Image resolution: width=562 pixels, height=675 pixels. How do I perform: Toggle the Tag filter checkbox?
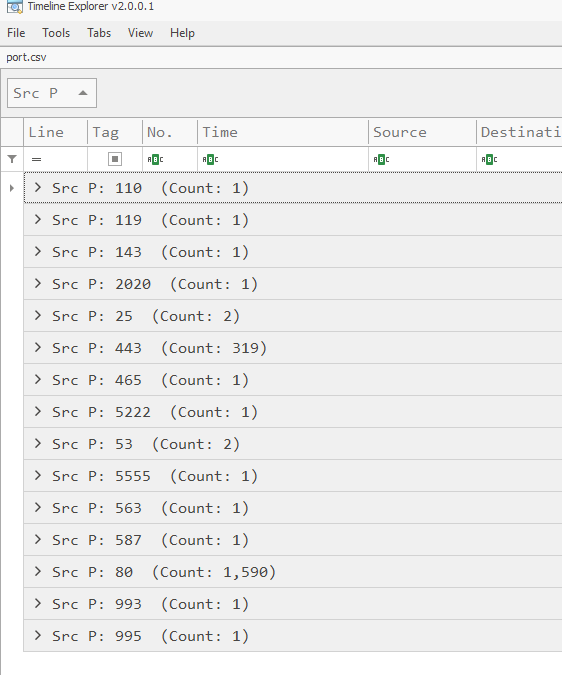[x=115, y=159]
